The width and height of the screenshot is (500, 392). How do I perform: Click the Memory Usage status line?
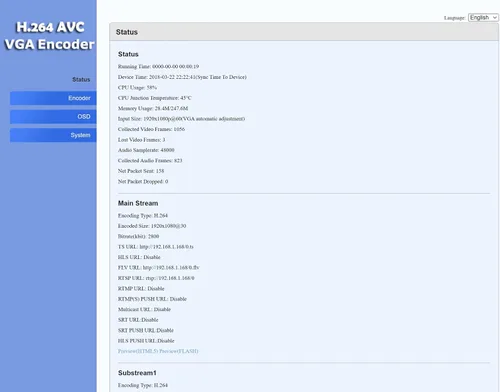153,108
